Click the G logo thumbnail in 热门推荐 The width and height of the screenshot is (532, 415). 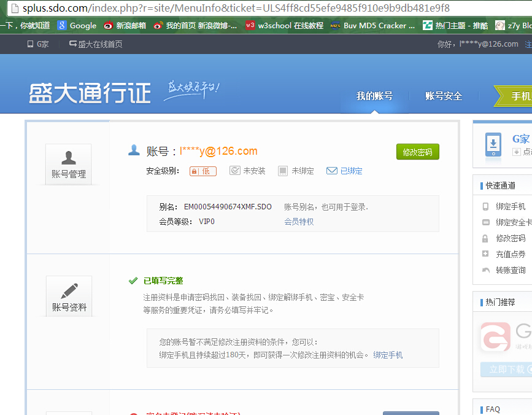(496, 336)
